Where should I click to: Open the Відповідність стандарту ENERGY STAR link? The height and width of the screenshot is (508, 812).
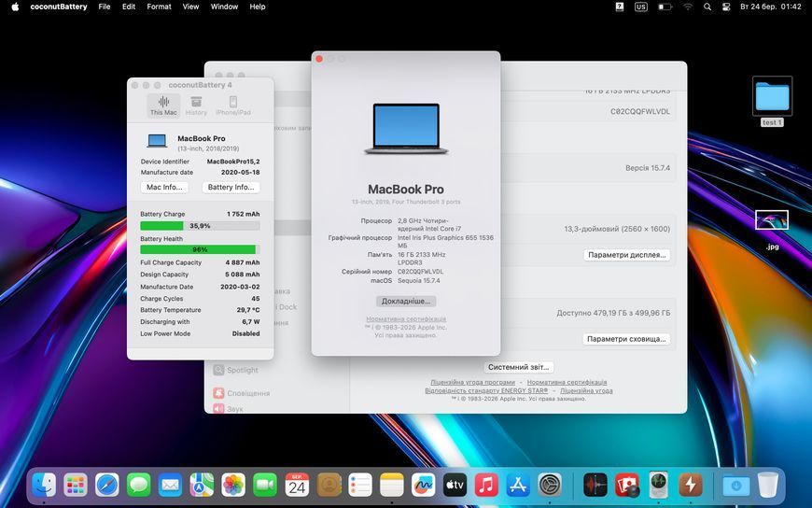coord(486,391)
